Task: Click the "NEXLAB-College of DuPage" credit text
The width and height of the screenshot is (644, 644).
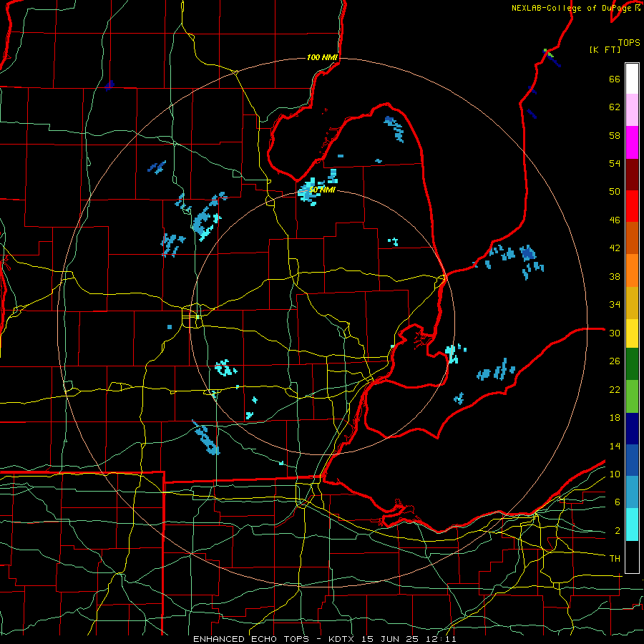Action: click(572, 8)
